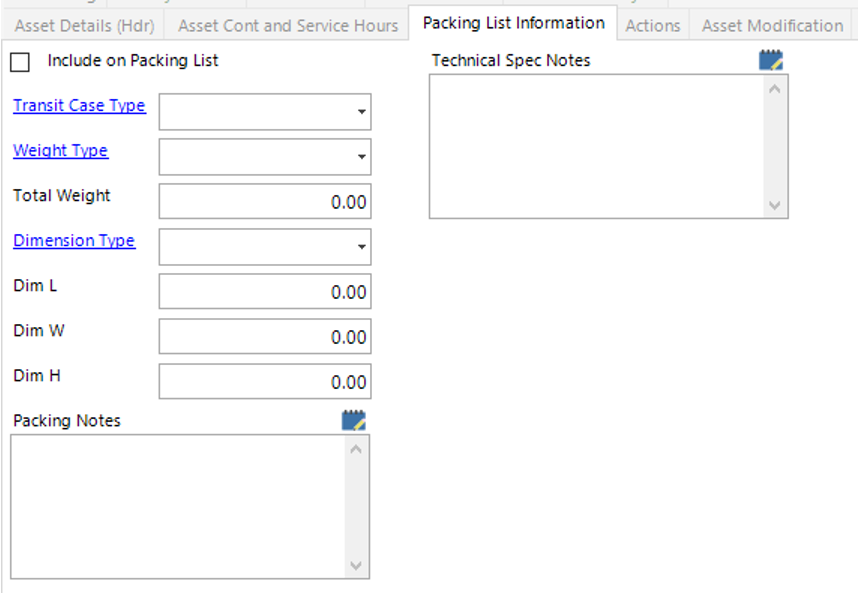Expand the Weight Type dropdown
859x593 pixels.
pos(361,157)
